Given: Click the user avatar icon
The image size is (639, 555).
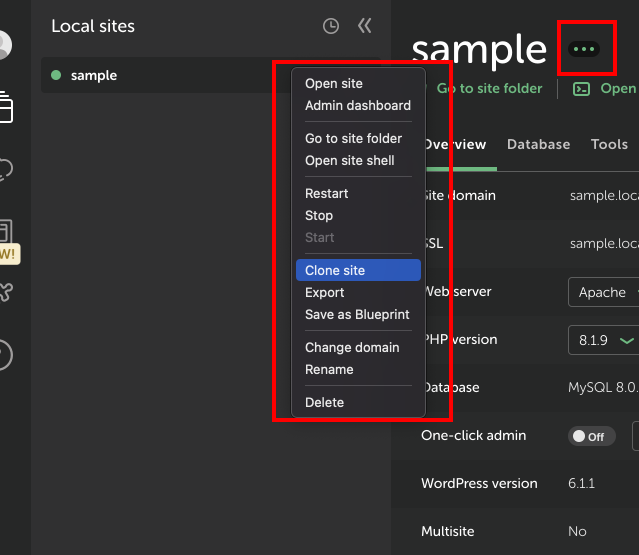Looking at the screenshot, I should [5, 45].
